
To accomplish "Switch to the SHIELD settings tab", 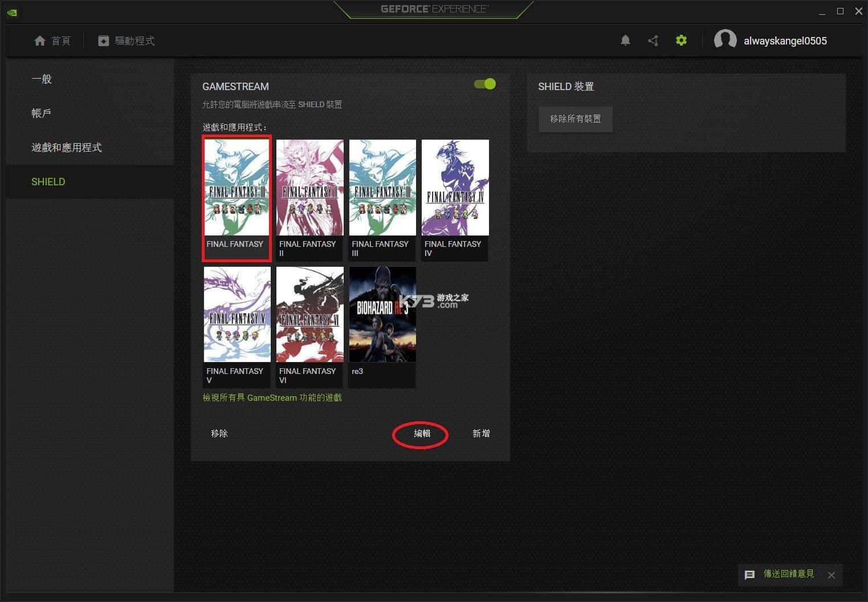I will coord(48,181).
